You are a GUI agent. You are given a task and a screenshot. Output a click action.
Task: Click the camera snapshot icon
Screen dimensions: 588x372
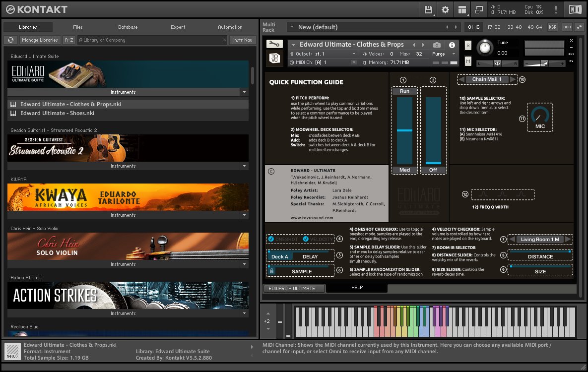437,45
